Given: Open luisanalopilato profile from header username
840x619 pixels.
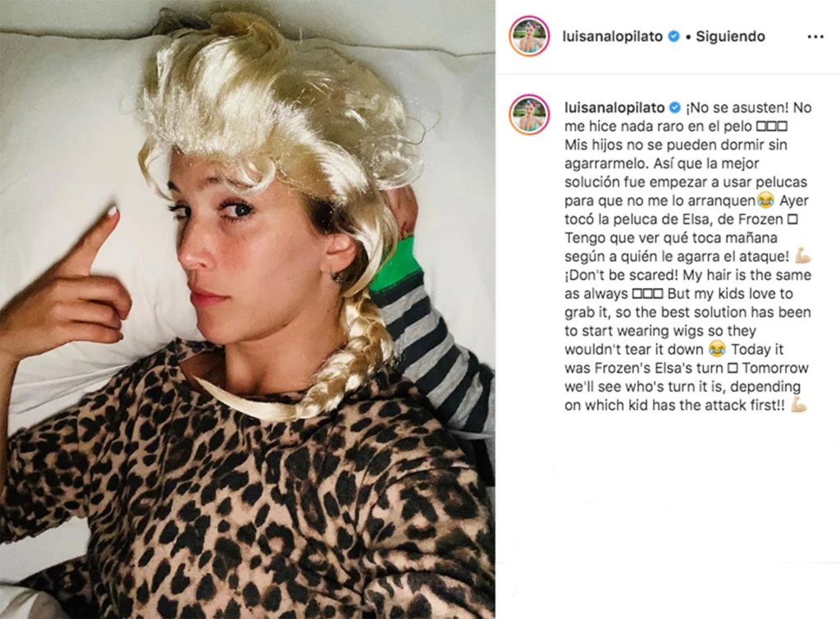Looking at the screenshot, I should click(612, 36).
